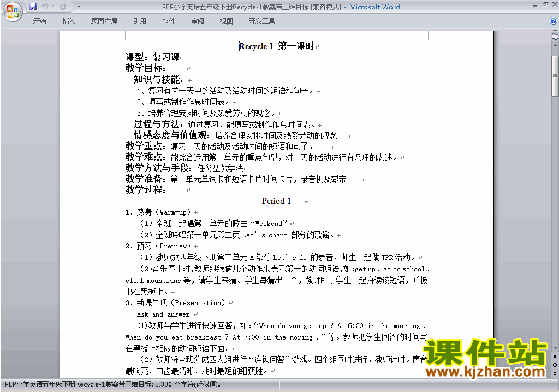Viewport: 559px width, 392px height.
Task: Click the '教学过程：' heading
Action: coord(146,190)
